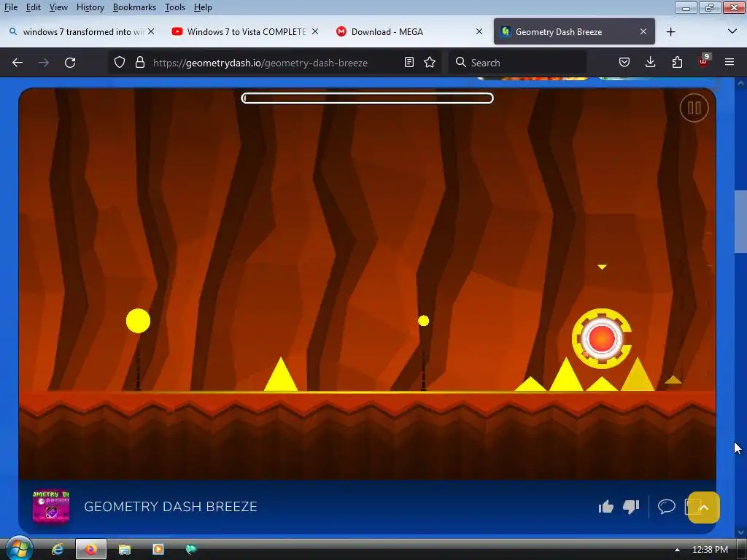Open the Help menu
The height and width of the screenshot is (560, 747).
203,7
